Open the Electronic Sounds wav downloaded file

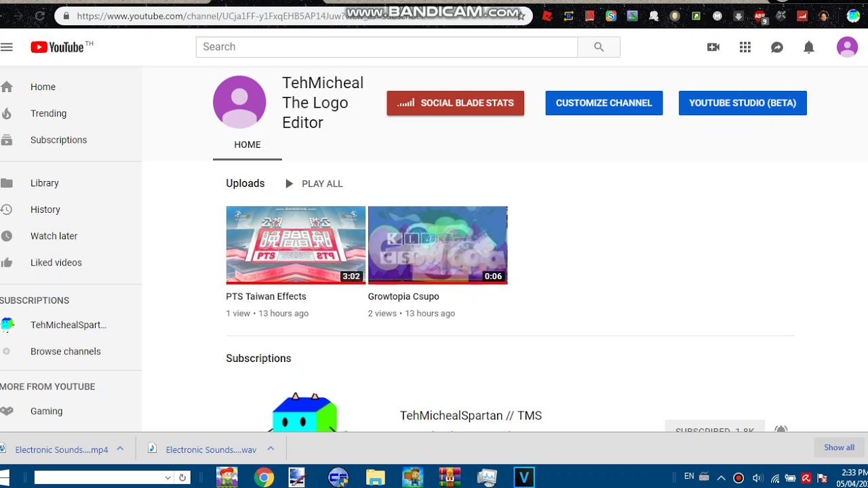tap(211, 449)
